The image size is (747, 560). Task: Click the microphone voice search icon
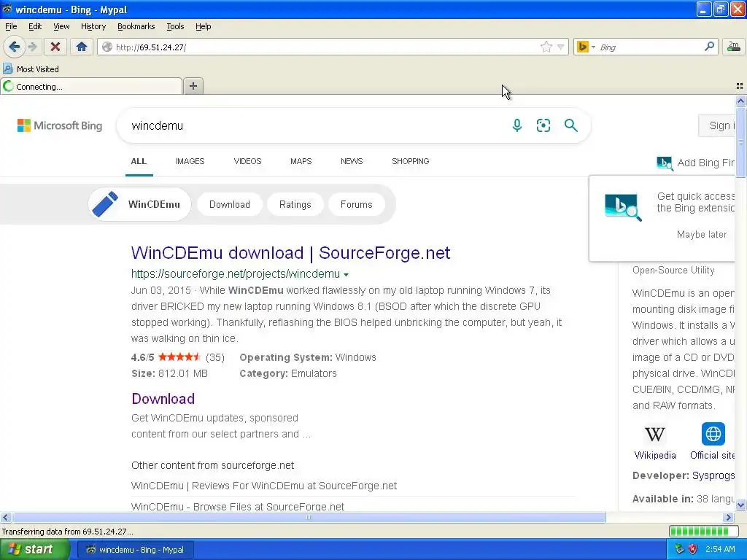point(517,125)
